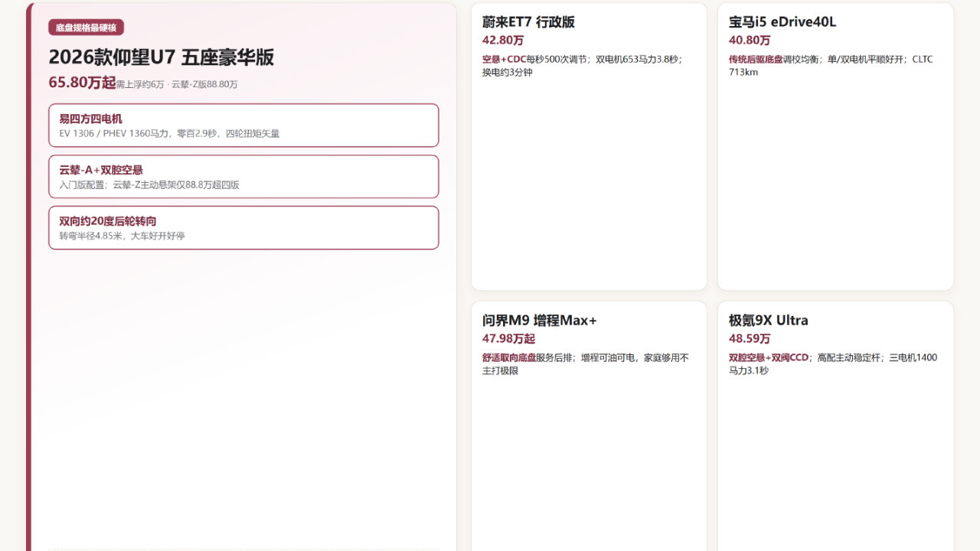This screenshot has width=980, height=551.
Task: Open the 云辇-A+双腔空悬 feature box
Action: (x=243, y=177)
